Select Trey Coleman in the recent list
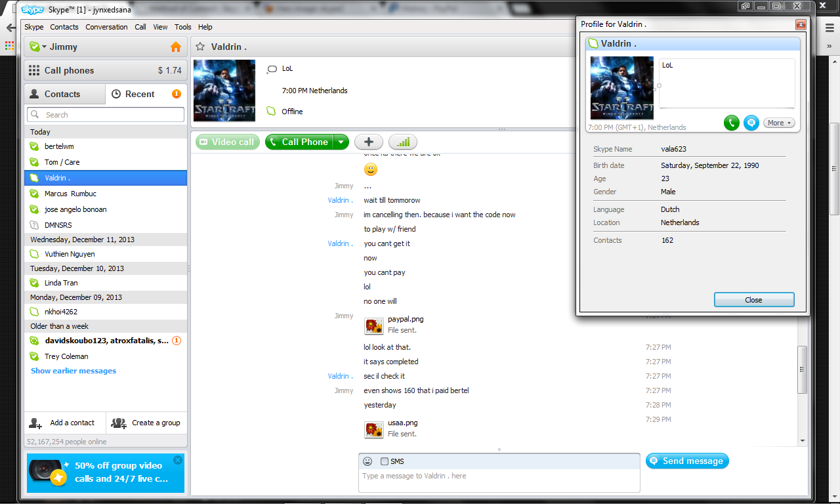Viewport: 840px width, 504px height. [106, 356]
